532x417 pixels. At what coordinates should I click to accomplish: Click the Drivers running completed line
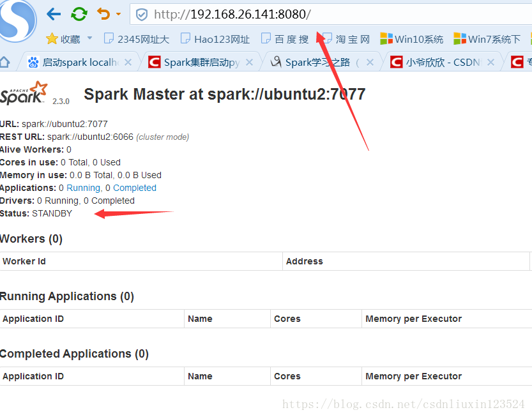67,201
